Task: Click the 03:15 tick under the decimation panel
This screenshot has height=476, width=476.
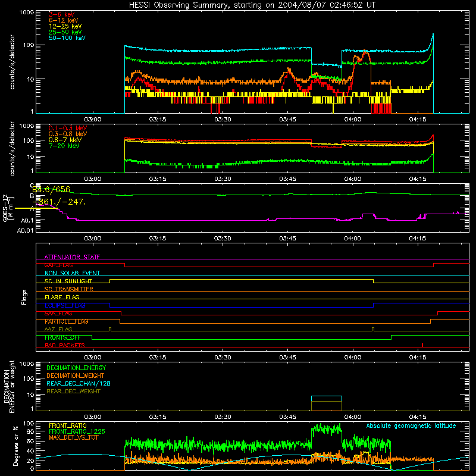Action: click(158, 417)
